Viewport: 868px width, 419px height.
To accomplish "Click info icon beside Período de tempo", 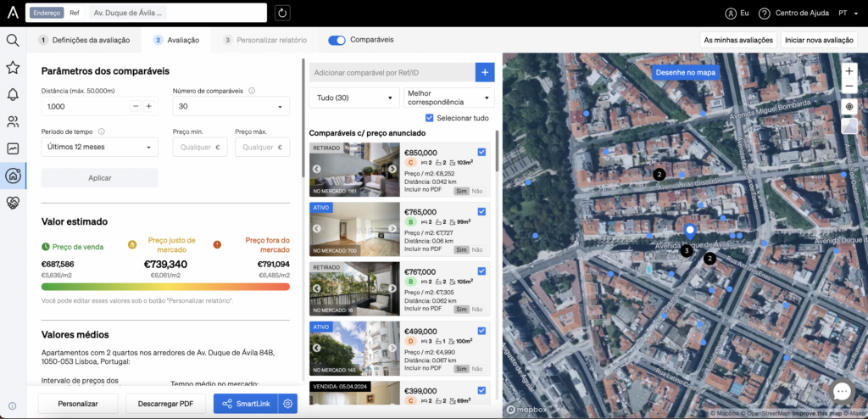I will 102,132.
